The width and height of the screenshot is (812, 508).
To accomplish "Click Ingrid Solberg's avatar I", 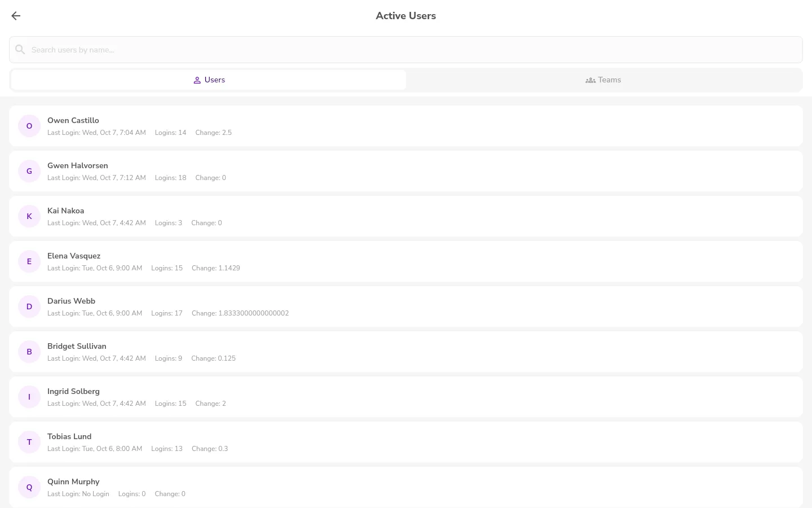I will point(29,397).
